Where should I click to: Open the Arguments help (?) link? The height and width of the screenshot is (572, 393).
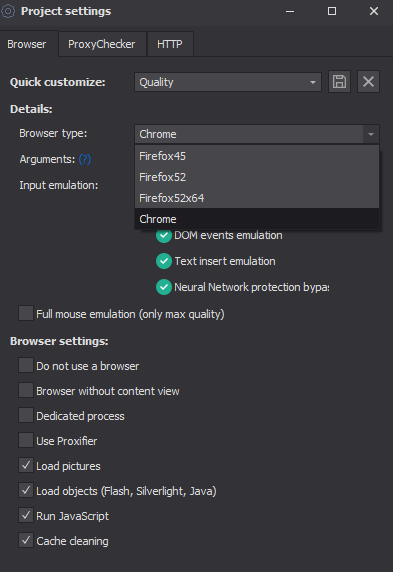point(85,159)
